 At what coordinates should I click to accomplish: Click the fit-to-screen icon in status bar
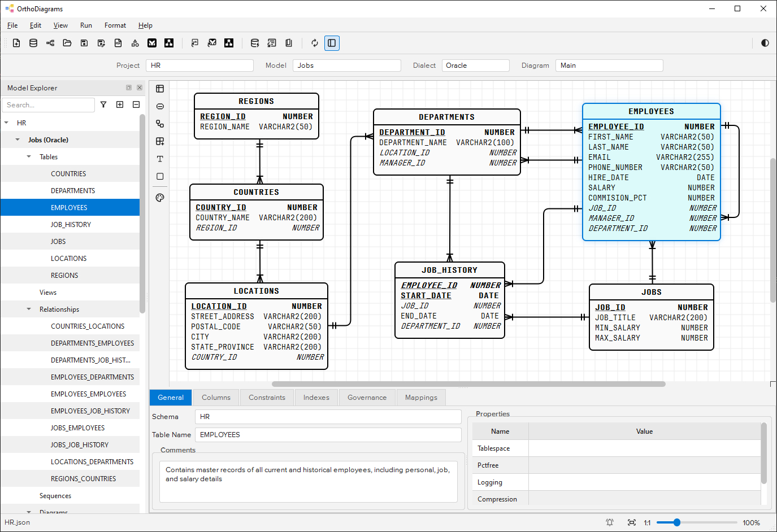point(632,522)
